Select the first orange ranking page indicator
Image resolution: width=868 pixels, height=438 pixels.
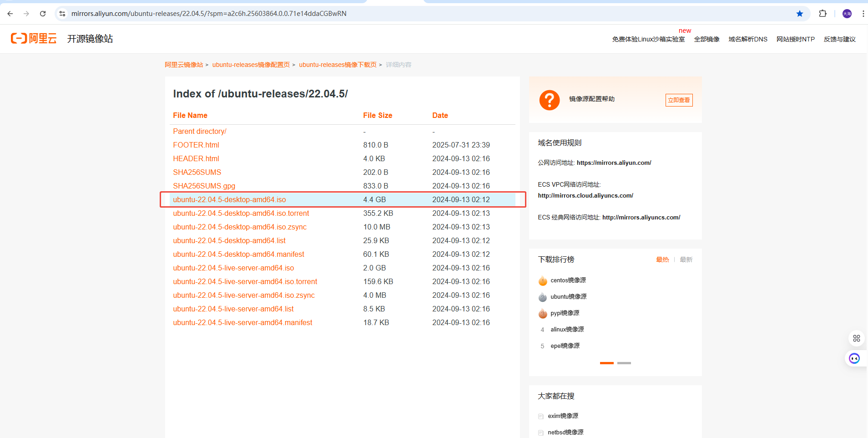[607, 363]
